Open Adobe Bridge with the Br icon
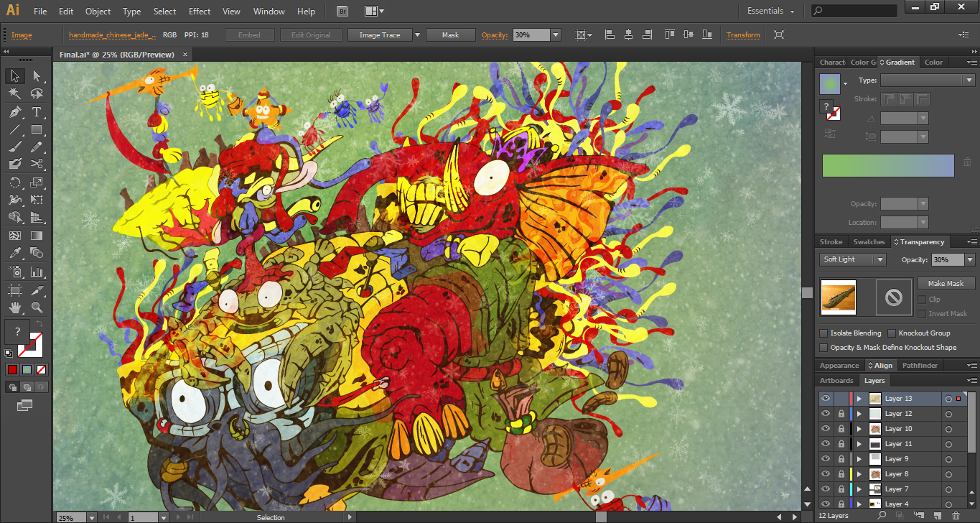This screenshot has height=523, width=980. click(x=343, y=11)
